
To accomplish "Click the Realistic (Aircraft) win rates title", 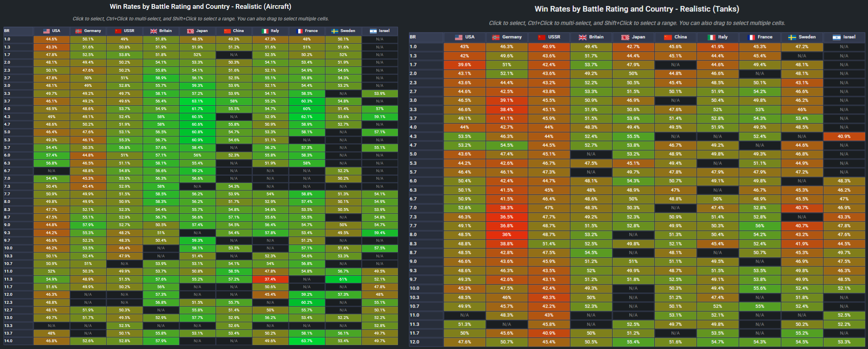I will point(200,7).
